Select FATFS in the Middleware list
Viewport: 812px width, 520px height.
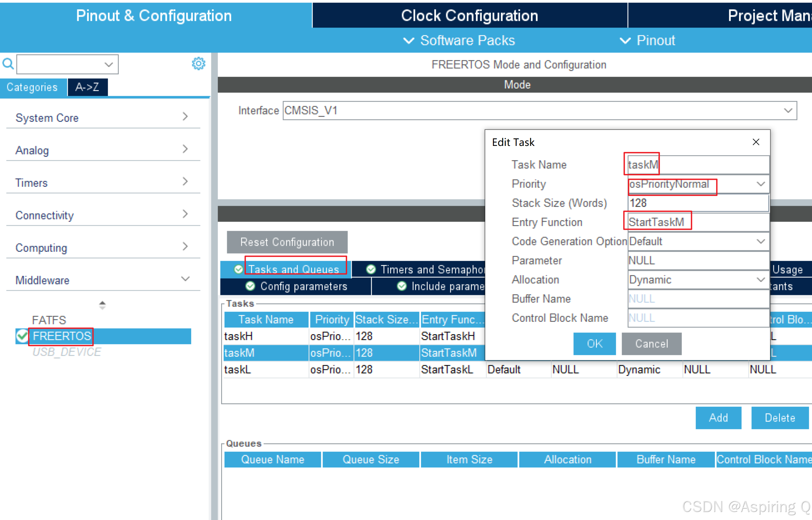[x=49, y=320]
